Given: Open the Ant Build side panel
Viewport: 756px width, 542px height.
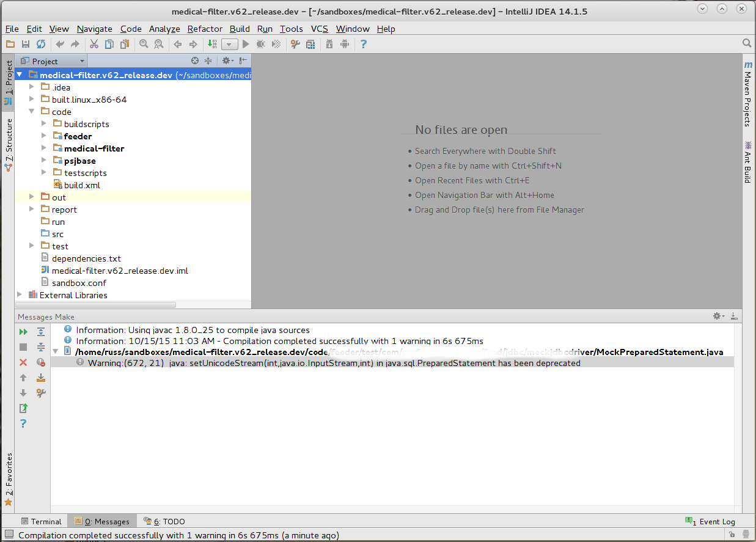Looking at the screenshot, I should pyautogui.click(x=748, y=161).
